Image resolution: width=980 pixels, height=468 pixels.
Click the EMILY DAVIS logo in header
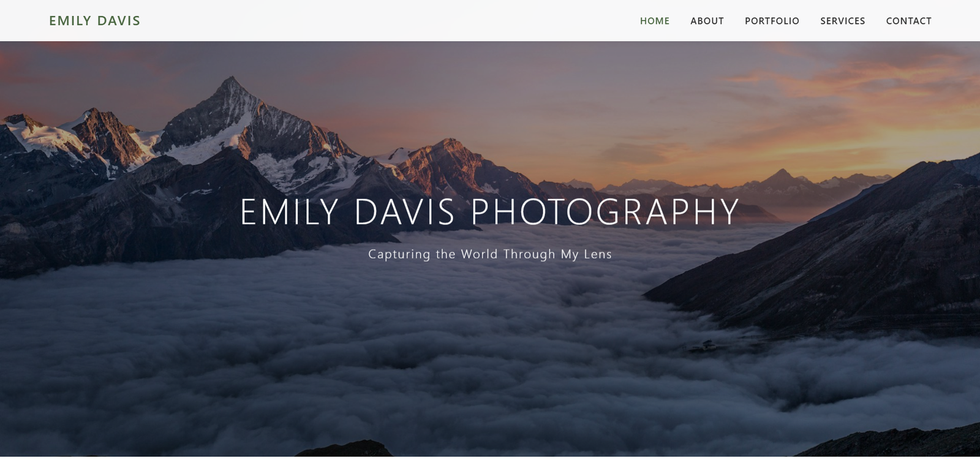95,21
